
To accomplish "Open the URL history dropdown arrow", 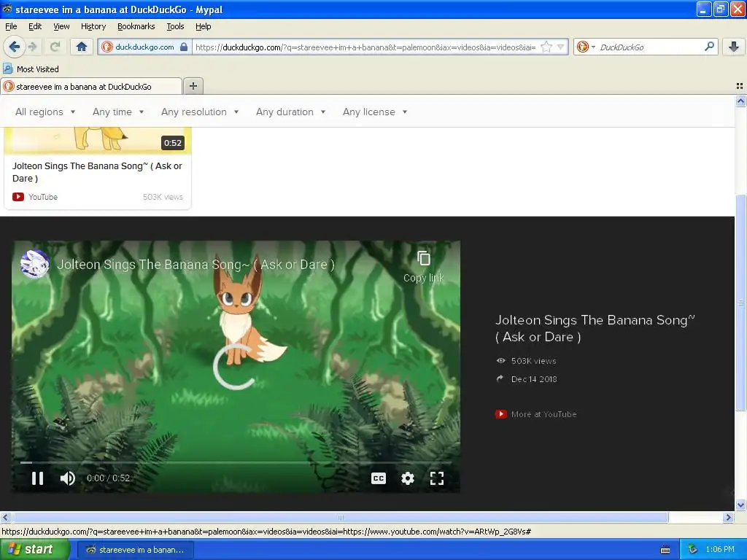I will 561,47.
